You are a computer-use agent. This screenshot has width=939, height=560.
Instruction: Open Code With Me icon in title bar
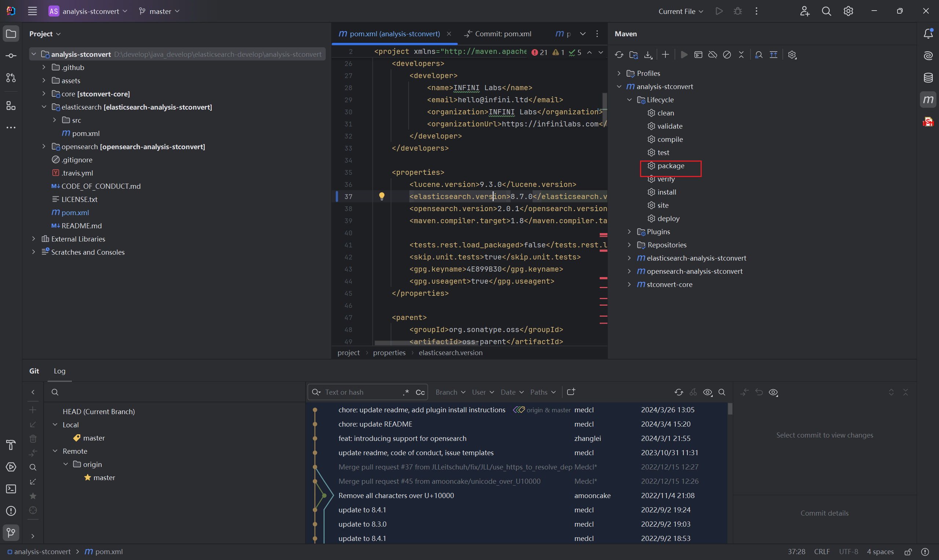tap(805, 11)
